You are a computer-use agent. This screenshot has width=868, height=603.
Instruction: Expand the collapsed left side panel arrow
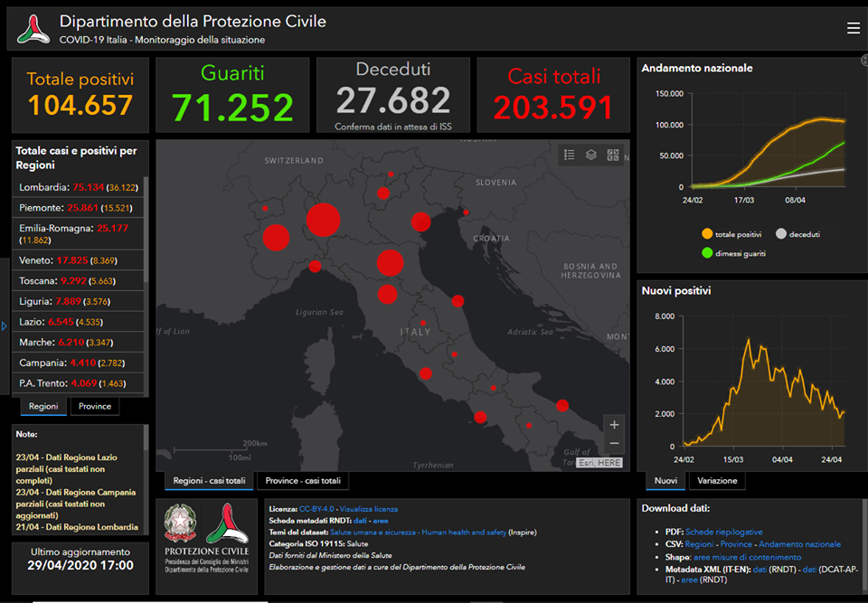(x=5, y=325)
